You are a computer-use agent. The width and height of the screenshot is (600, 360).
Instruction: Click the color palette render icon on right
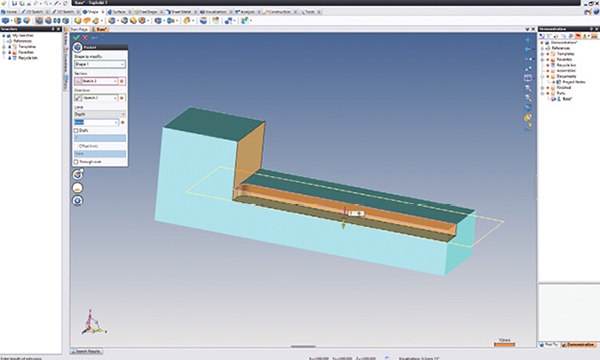point(528,117)
